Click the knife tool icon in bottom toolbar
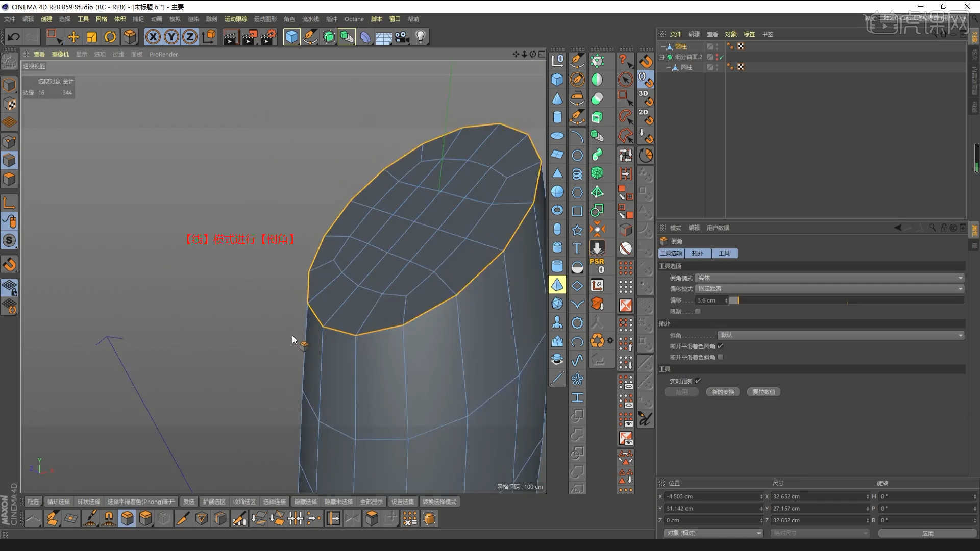The height and width of the screenshot is (551, 980). coord(182,519)
